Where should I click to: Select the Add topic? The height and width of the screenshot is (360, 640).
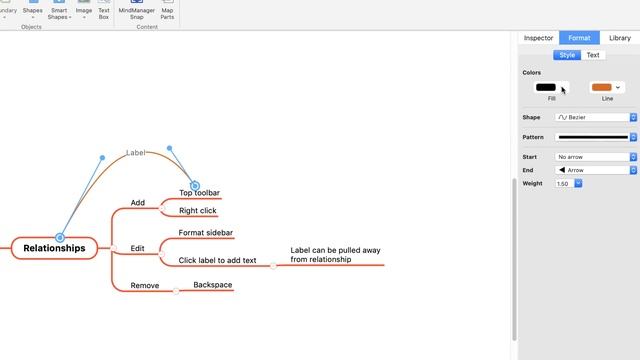138,202
